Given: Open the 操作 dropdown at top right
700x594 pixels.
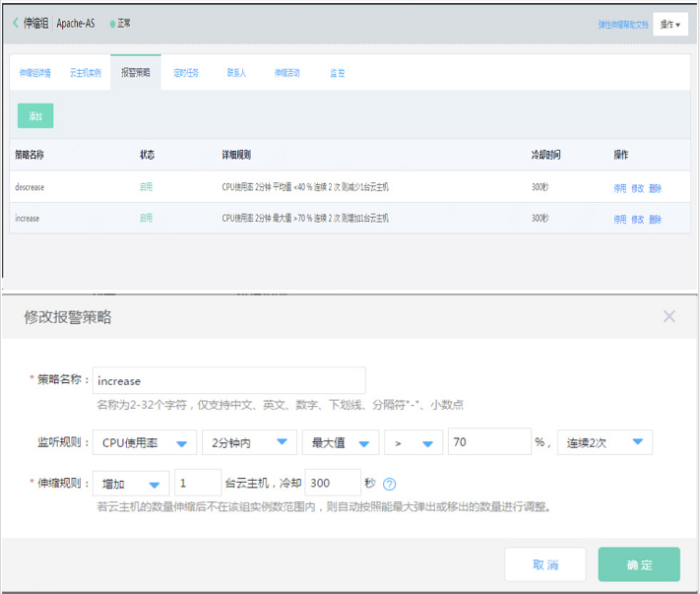Looking at the screenshot, I should tap(670, 24).
